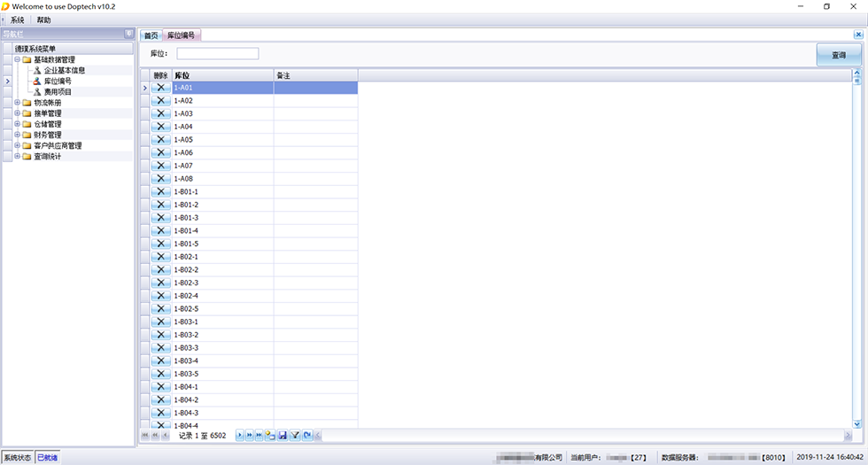Close the 库位编号 tab with the X icon
The image size is (868, 465).
(857, 35)
